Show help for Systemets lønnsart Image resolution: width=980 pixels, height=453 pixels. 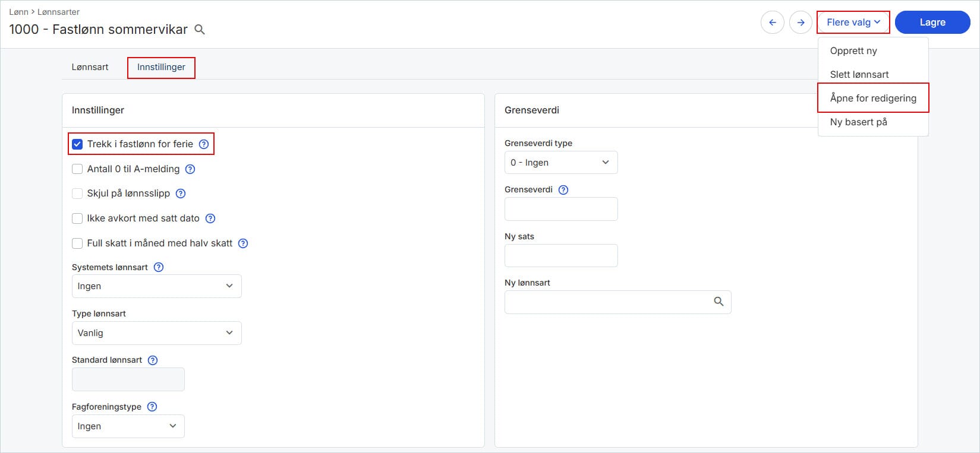(x=159, y=267)
